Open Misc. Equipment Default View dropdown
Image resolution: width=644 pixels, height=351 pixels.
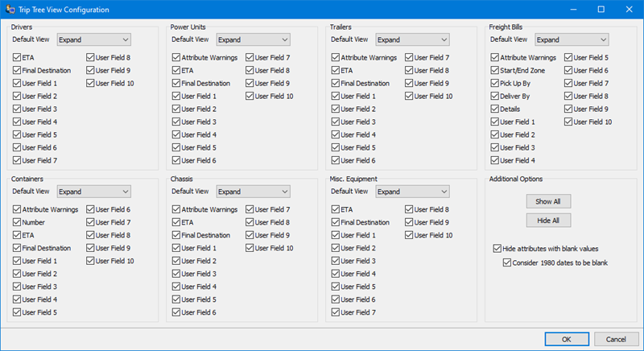point(412,192)
